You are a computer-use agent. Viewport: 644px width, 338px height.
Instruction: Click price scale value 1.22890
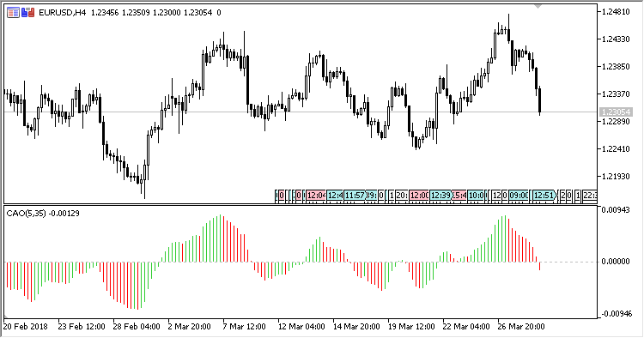tap(616, 122)
